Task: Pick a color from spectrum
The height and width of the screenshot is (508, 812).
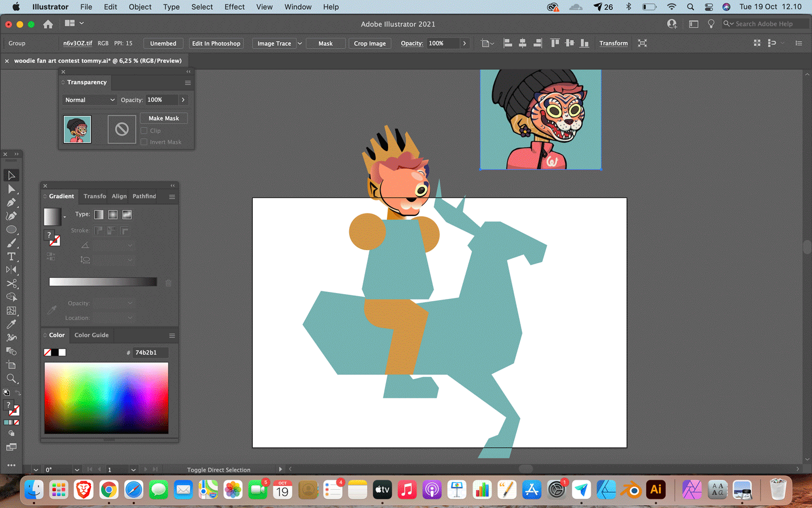Action: pyautogui.click(x=106, y=398)
